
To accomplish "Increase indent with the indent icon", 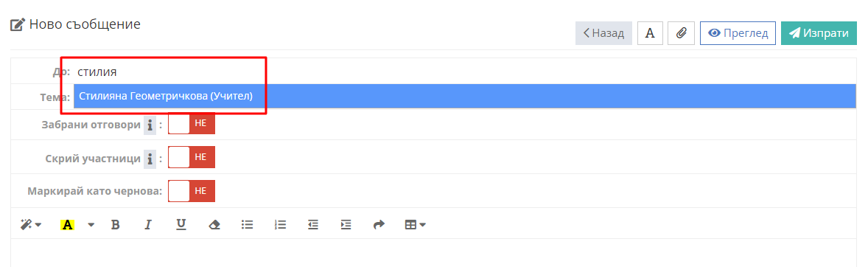I will (x=346, y=224).
